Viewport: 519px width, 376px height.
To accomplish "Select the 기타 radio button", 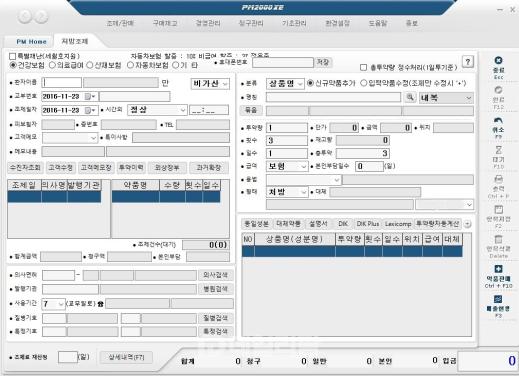I will (176, 65).
